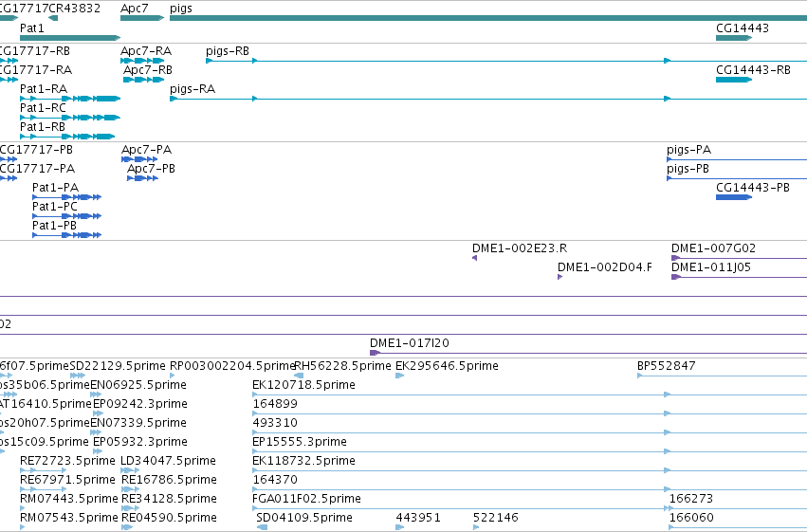Select the 522146 alignment label
Image resolution: width=807 pixels, height=532 pixels.
click(496, 518)
